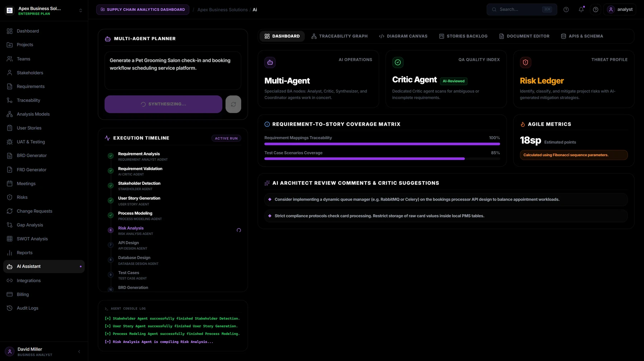This screenshot has width=644, height=361.
Task: Open Risks shield icon
Action: point(10,197)
